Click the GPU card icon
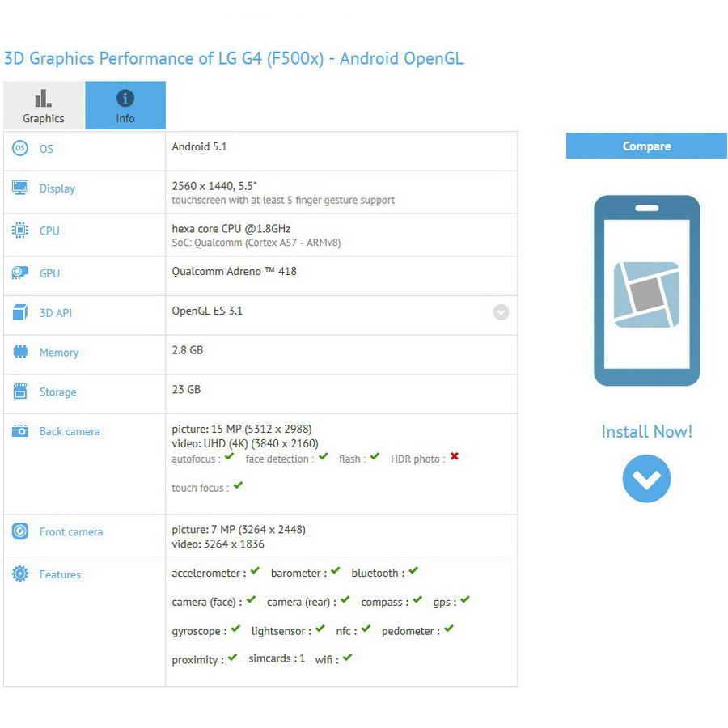Image resolution: width=728 pixels, height=728 pixels. 20,273
